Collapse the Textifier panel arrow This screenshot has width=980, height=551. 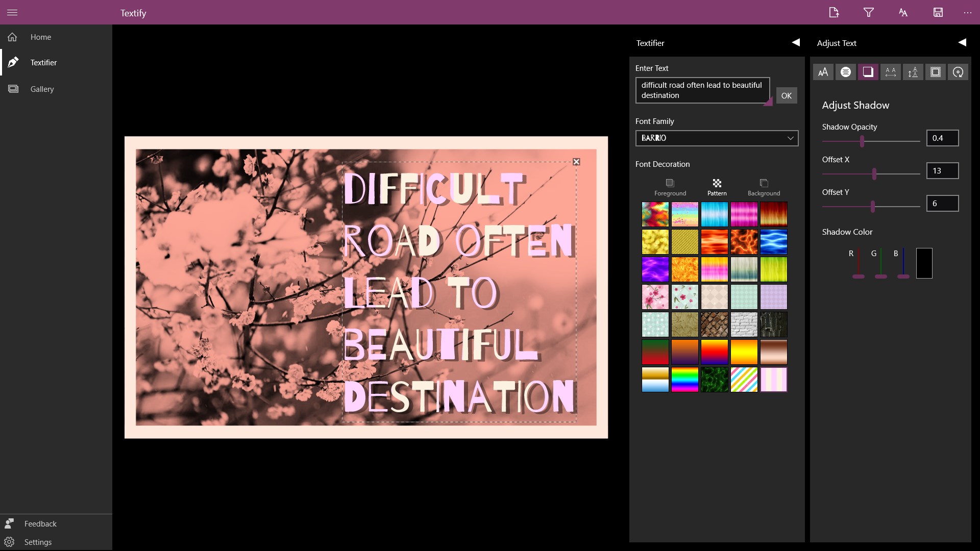795,42
